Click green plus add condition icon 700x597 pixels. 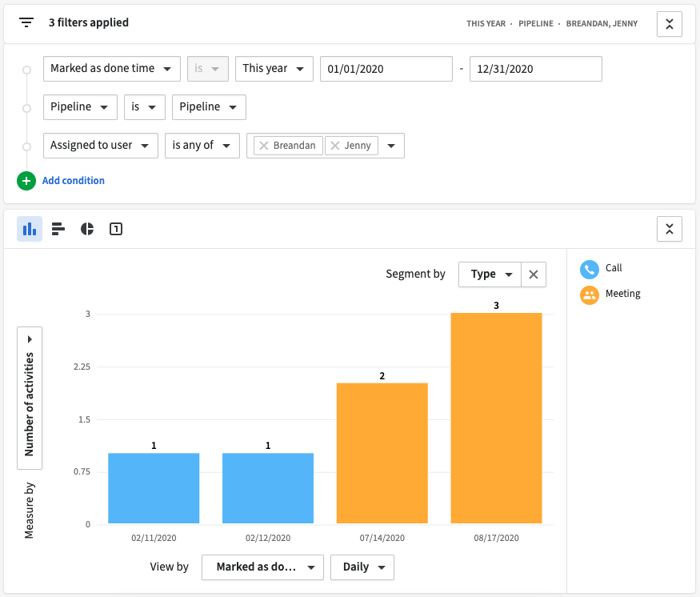click(x=26, y=181)
